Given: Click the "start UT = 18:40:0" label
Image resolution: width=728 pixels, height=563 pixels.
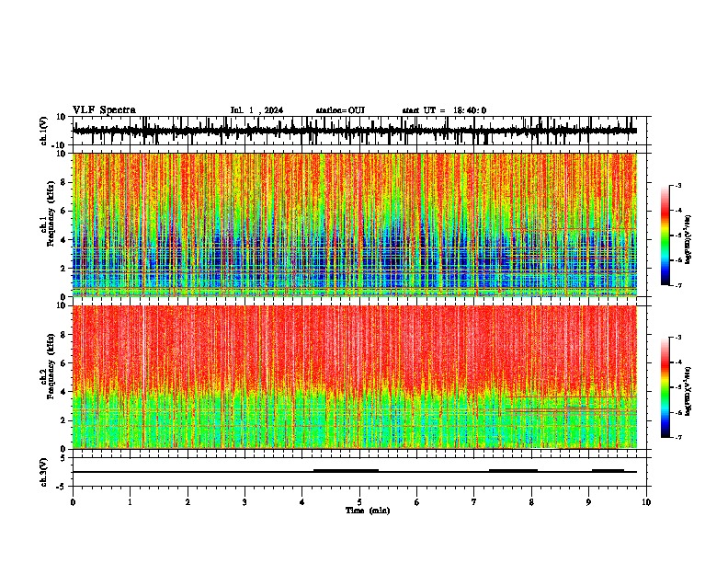Looking at the screenshot, I should click(x=444, y=110).
